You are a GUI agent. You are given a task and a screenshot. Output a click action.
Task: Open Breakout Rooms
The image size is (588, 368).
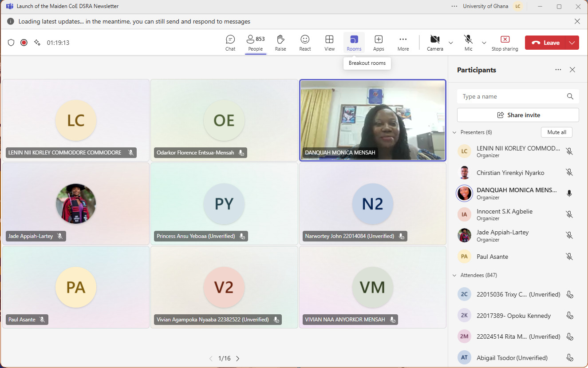(354, 43)
